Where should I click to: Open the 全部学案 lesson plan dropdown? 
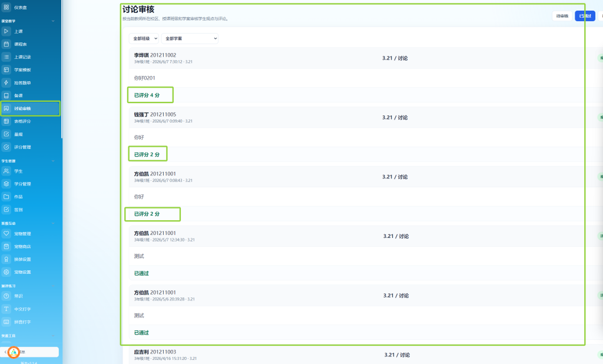click(190, 38)
